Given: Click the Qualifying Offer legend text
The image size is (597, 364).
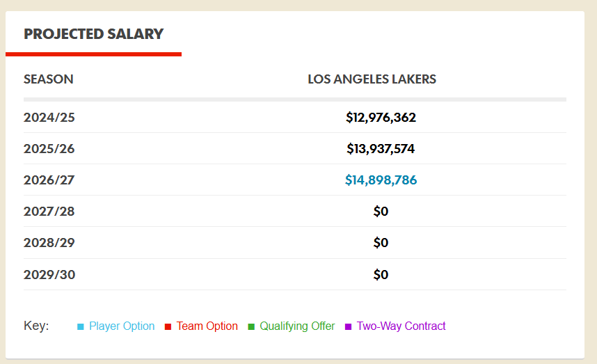Looking at the screenshot, I should [297, 326].
